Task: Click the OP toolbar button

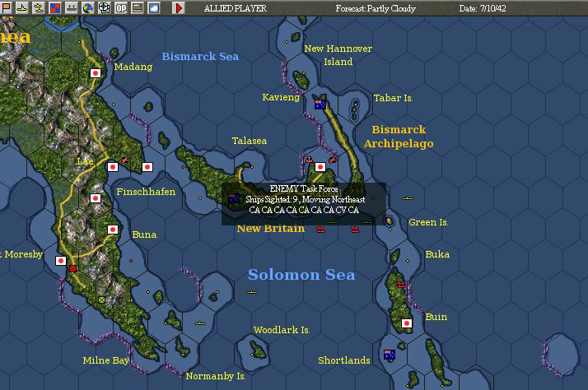Action: tap(121, 8)
